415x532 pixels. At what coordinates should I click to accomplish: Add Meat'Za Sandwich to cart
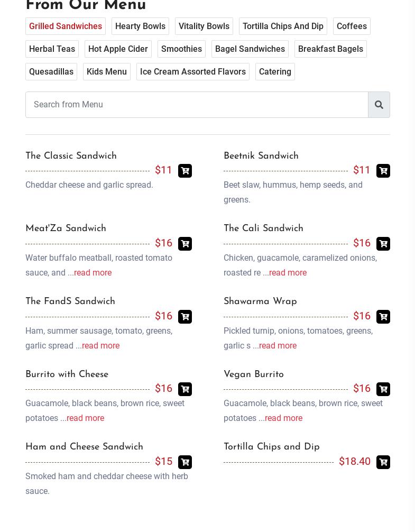pos(185,244)
